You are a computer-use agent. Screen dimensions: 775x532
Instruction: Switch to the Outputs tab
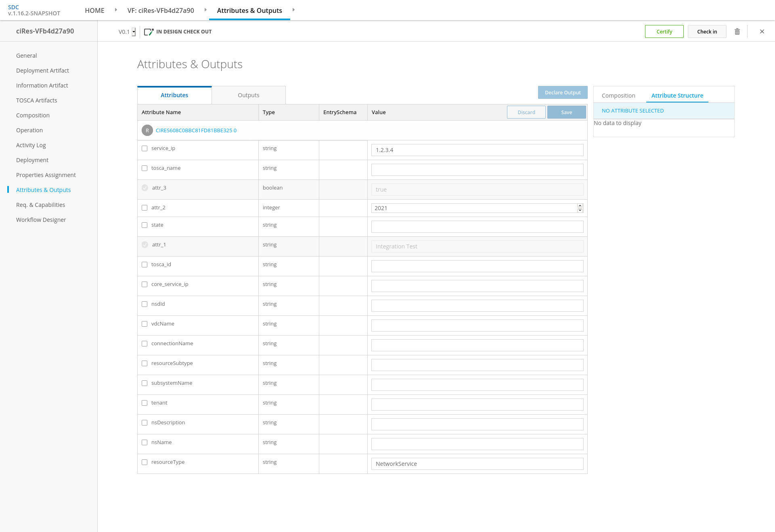coord(248,95)
